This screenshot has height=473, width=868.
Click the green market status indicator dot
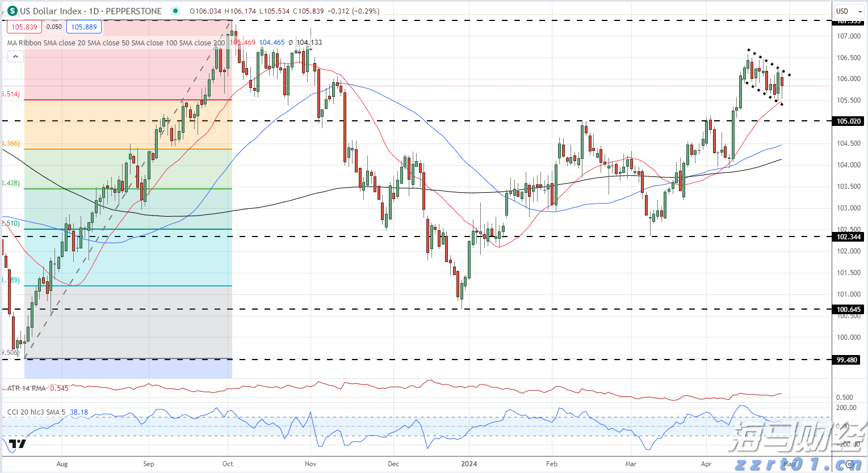click(175, 11)
